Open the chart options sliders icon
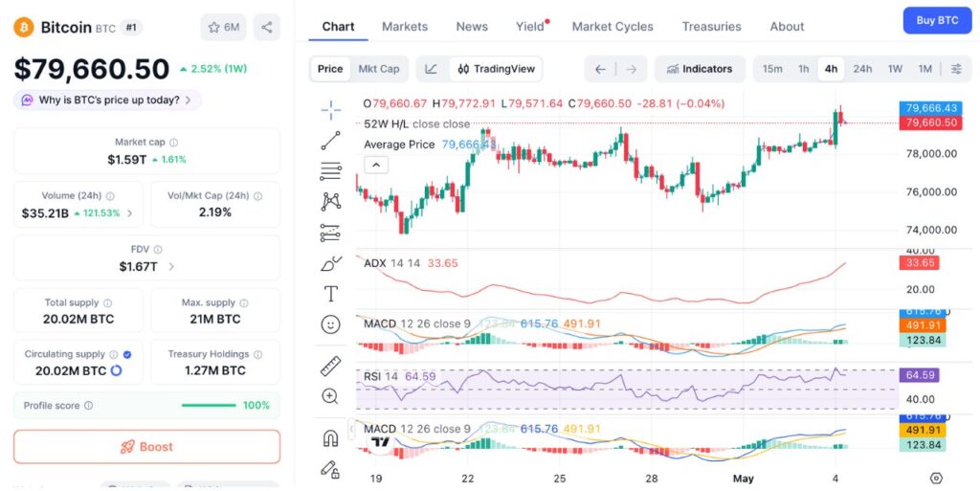980x491 pixels. pos(956,69)
